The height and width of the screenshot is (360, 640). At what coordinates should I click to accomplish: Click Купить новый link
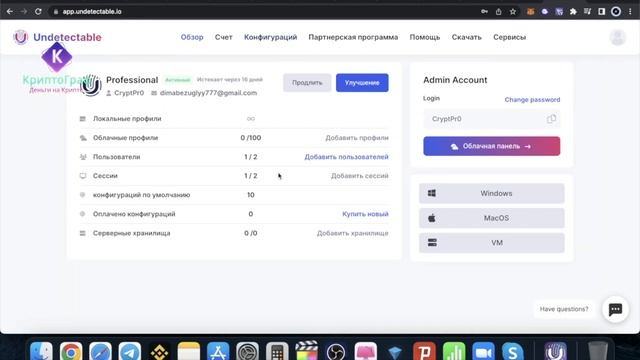(x=365, y=214)
